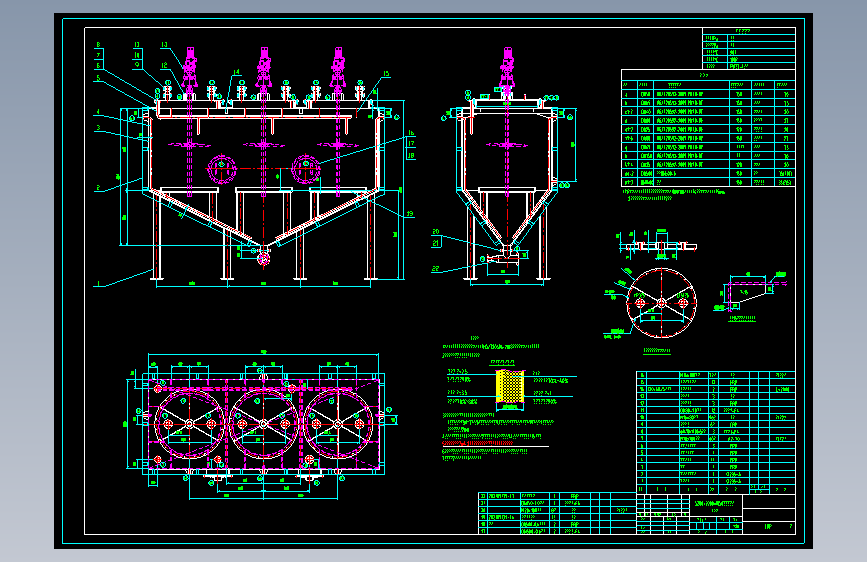This screenshot has width=867, height=562.
Task: Select the yellow hatched section detail
Action: pos(509,386)
